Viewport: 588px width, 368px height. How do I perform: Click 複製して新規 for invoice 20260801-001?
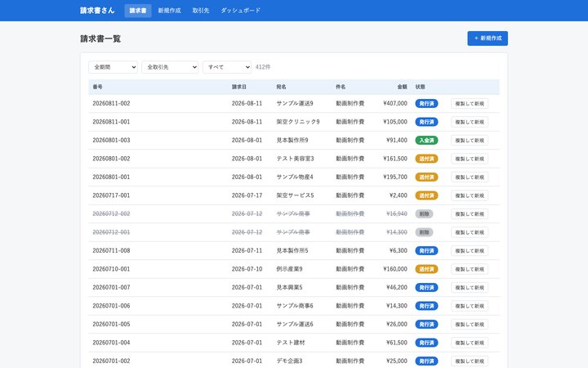470,177
